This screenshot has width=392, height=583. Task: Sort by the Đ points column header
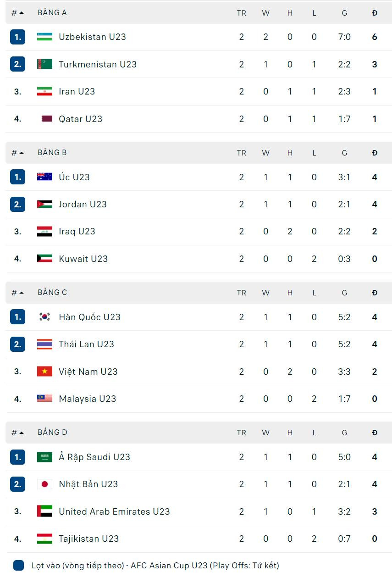click(375, 12)
